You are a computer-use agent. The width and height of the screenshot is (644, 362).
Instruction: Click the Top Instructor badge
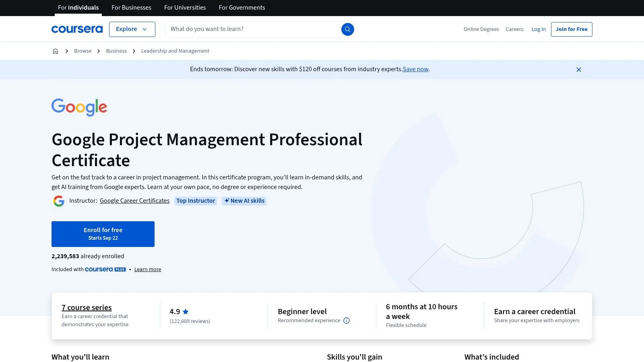[196, 201]
